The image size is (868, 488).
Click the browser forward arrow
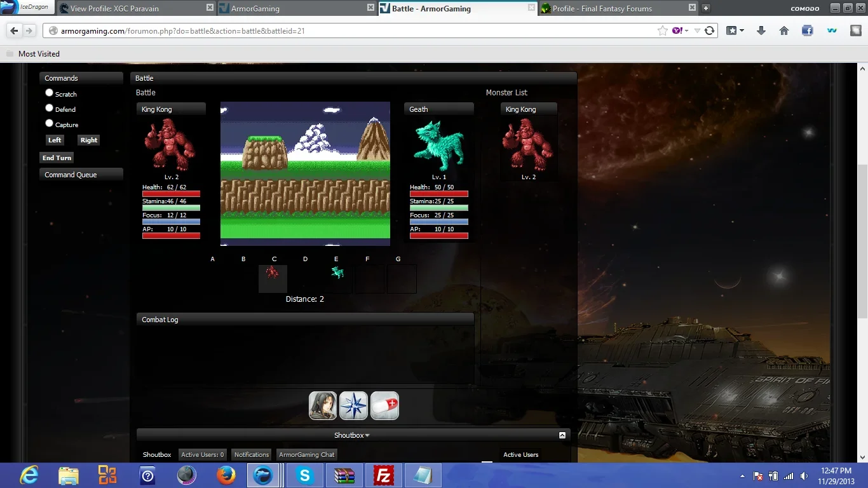tap(29, 30)
